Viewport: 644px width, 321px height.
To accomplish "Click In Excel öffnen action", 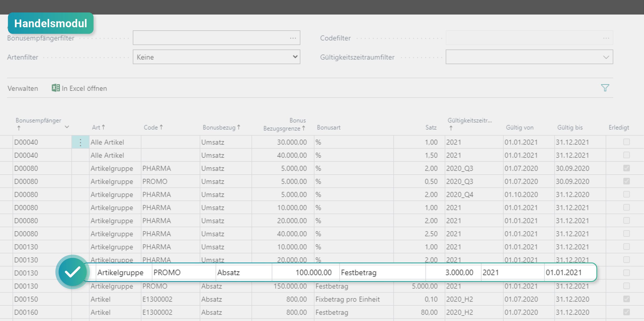I will (x=79, y=88).
